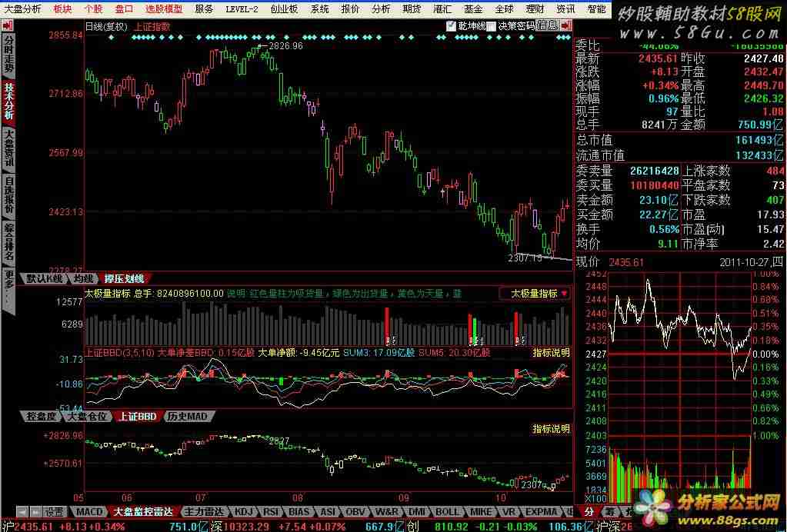Image resolution: width=787 pixels, height=532 pixels.
Task: Switch to the 分时走势 sidebar tab
Action: click(x=8, y=55)
